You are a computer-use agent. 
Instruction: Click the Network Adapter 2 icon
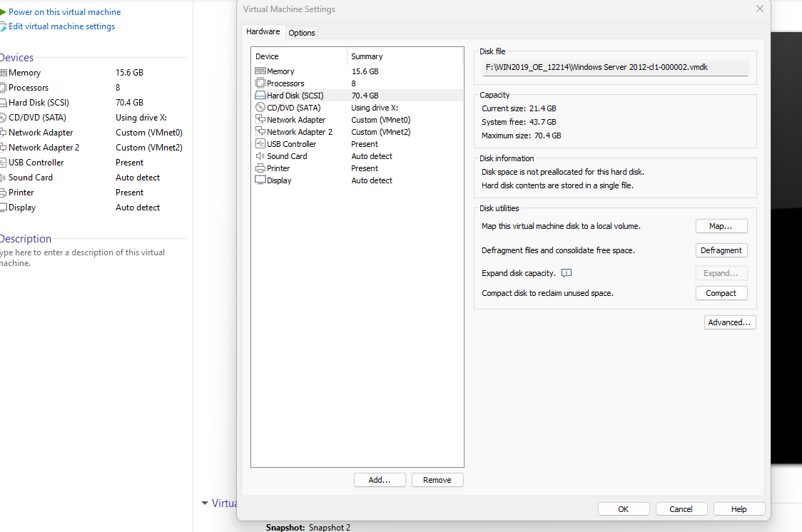(x=260, y=132)
